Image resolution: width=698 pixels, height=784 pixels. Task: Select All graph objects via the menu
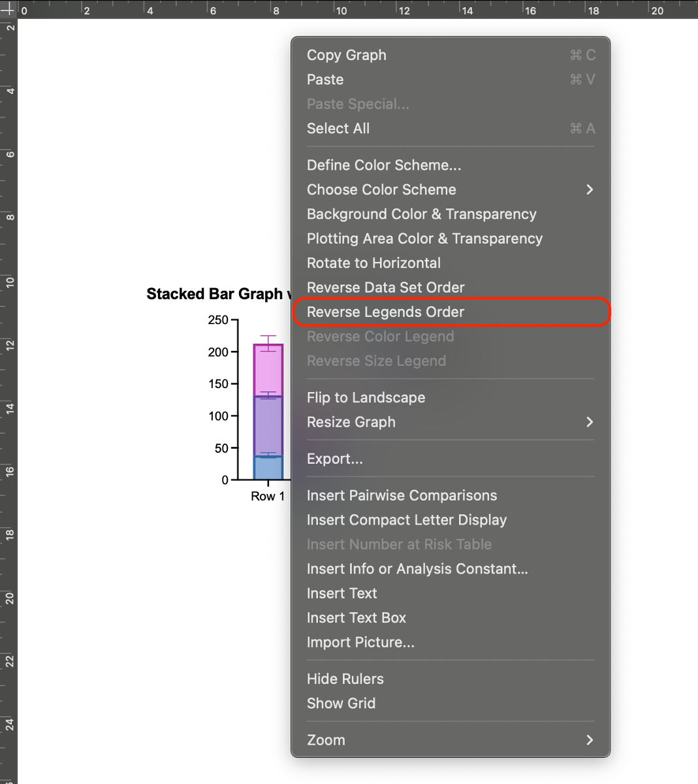point(338,128)
